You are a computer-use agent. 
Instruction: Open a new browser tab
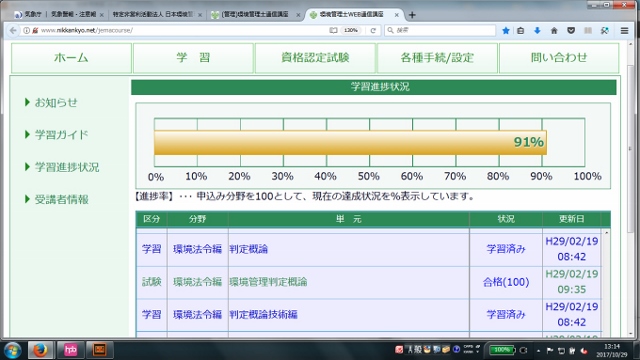pyautogui.click(x=412, y=15)
